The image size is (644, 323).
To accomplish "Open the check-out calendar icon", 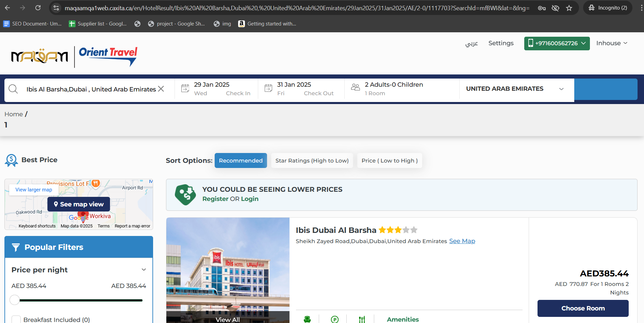I will click(268, 88).
